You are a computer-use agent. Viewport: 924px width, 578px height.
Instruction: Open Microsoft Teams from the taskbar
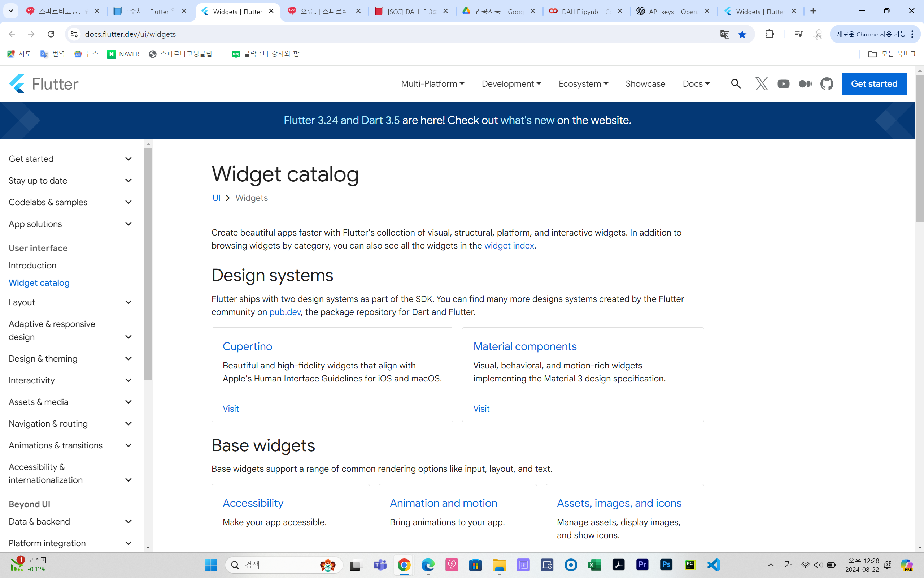point(380,565)
